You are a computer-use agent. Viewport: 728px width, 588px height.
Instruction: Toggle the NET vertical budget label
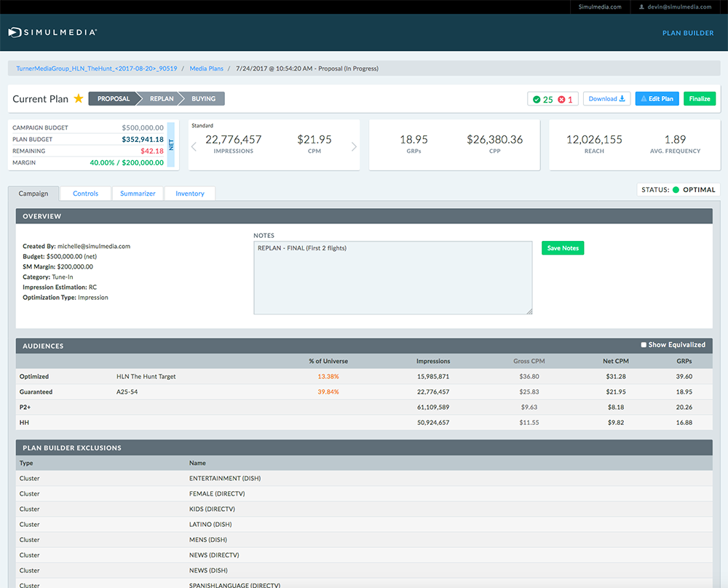click(171, 145)
